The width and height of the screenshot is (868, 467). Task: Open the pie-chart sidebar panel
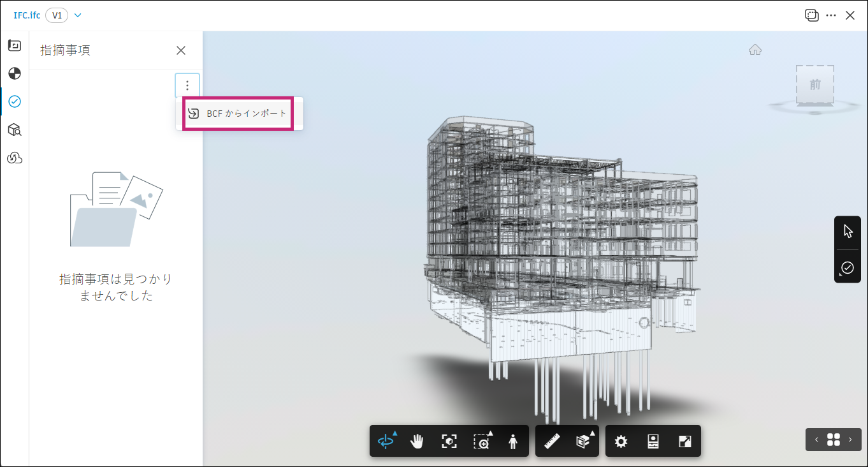point(15,73)
